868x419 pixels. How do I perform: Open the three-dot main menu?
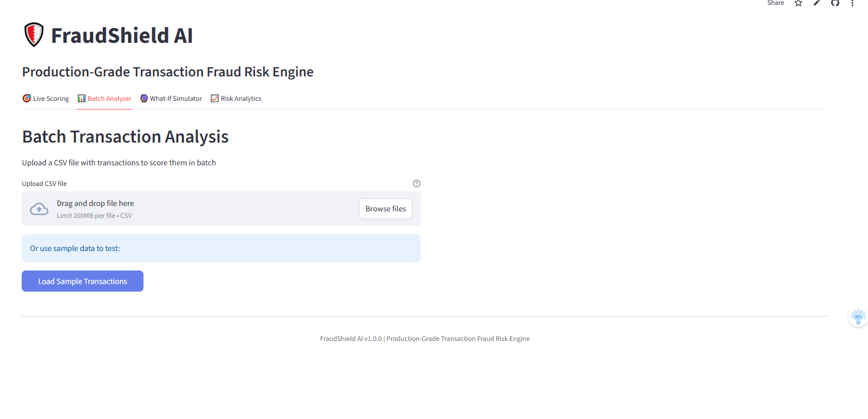pos(852,3)
